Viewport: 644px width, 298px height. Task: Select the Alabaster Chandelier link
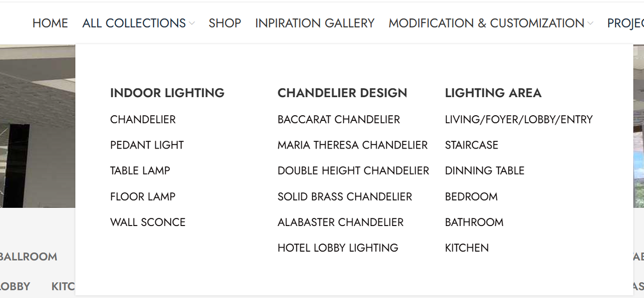coord(340,222)
